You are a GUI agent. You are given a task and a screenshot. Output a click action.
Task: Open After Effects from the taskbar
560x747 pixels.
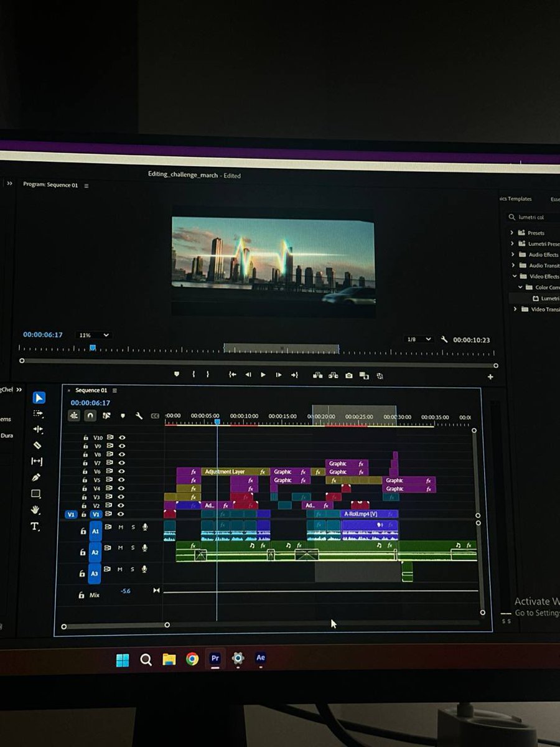coord(261,658)
